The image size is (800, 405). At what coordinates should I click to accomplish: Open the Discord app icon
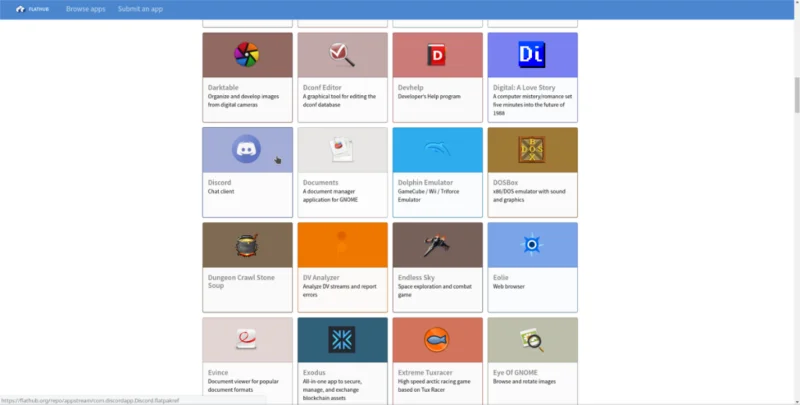click(x=246, y=148)
